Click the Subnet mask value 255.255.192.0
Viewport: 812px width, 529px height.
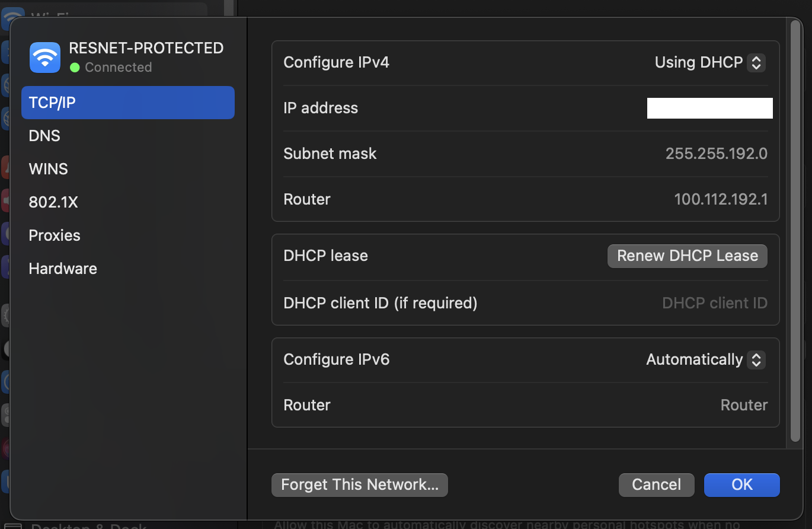click(x=716, y=153)
